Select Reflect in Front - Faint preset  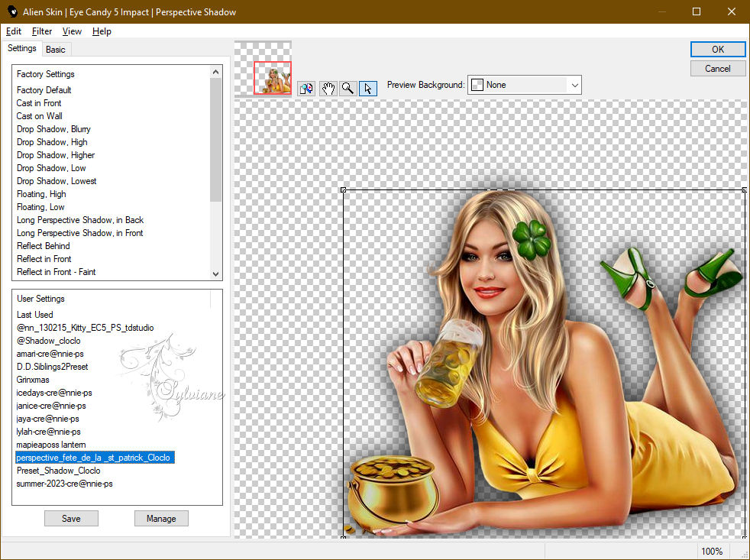(x=56, y=271)
